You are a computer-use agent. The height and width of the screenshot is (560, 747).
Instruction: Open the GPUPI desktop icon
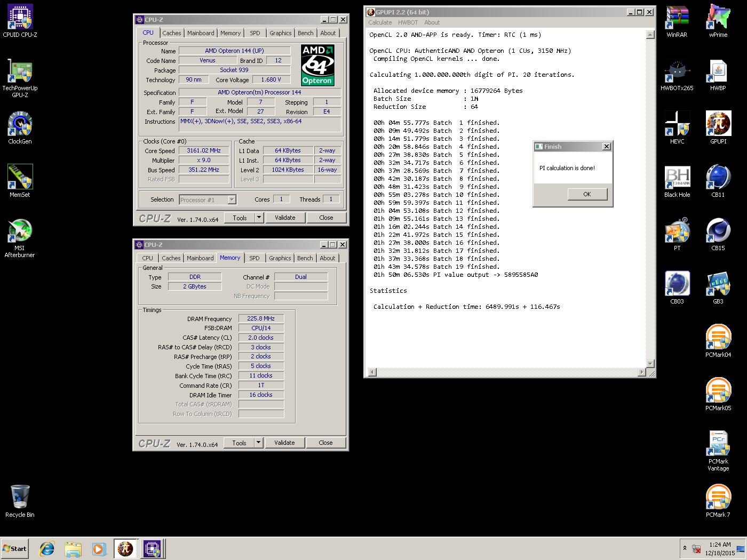point(718,128)
